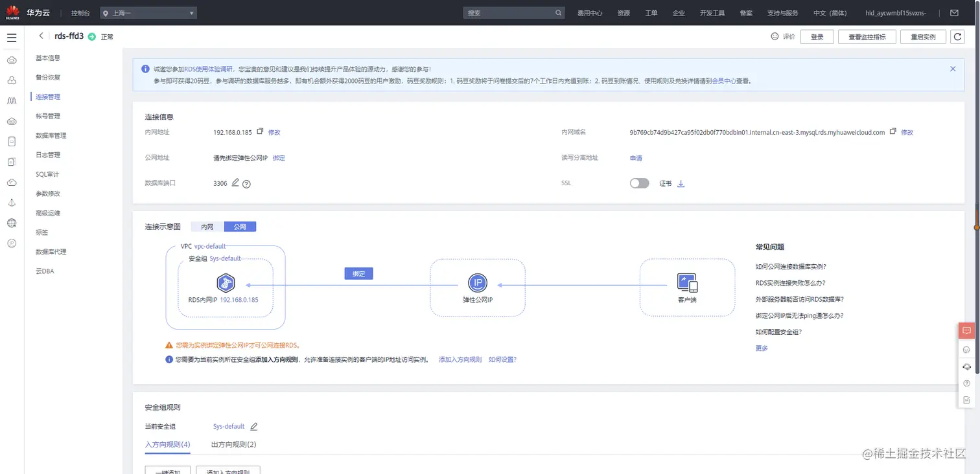Click the three-circles cluster icon in left rail

(12, 80)
